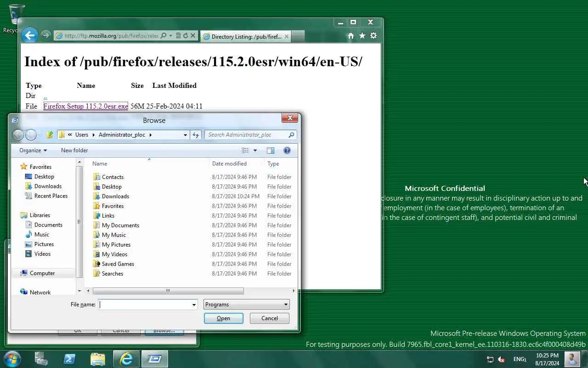Select Recent Places in navigation pane
Image resolution: width=588 pixels, height=368 pixels.
[51, 196]
